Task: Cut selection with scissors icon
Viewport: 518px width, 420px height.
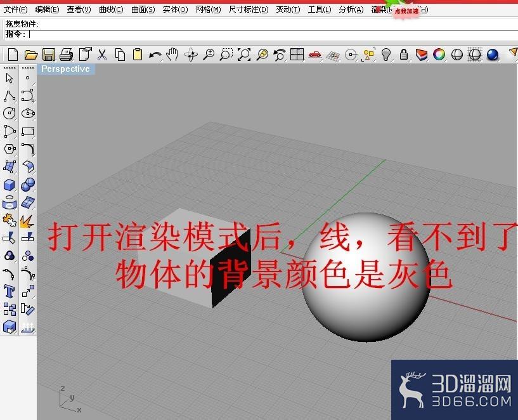Action: click(x=102, y=54)
